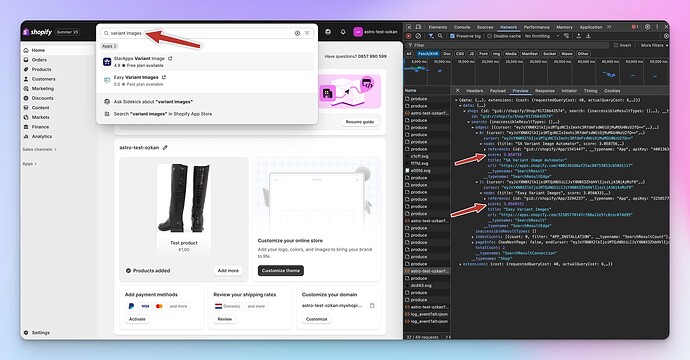Open the Easy Variant Images app icon

(x=107, y=80)
